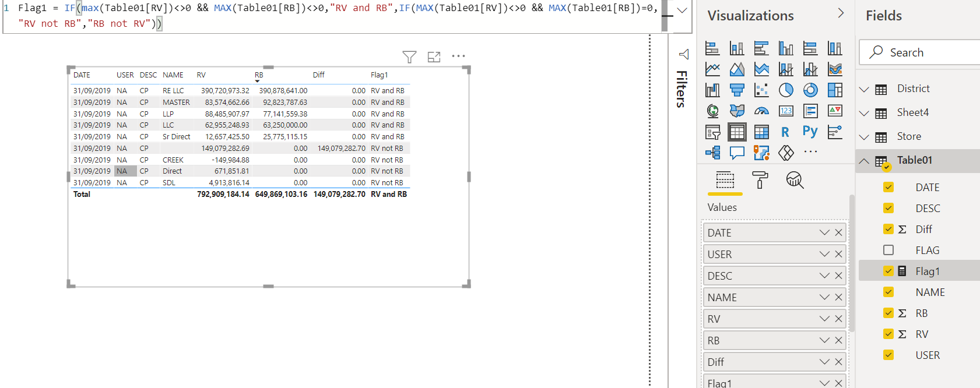The height and width of the screenshot is (388, 980).
Task: Select the KPI visual
Action: tap(835, 111)
